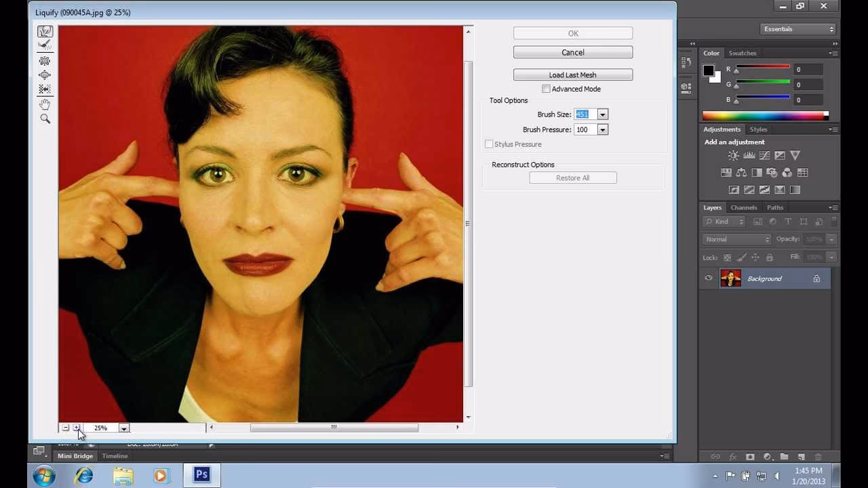Open the Brush Size dropdown arrow
Screen dimensions: 868x488
tap(602, 115)
